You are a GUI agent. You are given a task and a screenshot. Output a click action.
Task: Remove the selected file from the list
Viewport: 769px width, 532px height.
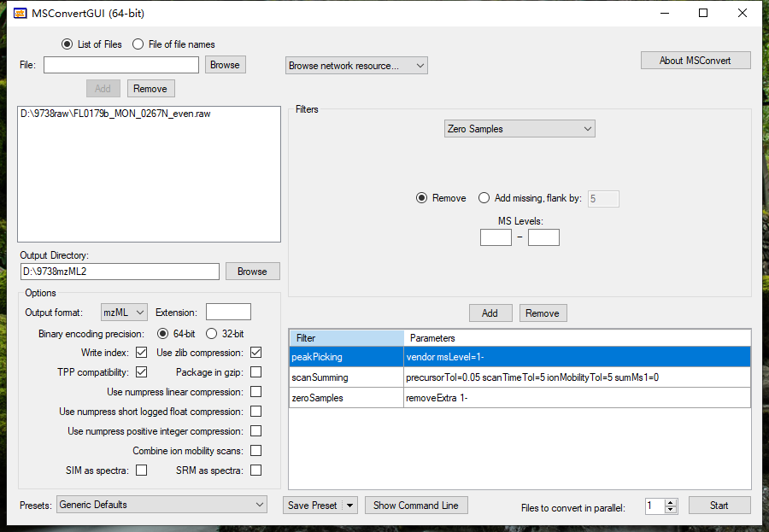coord(150,88)
